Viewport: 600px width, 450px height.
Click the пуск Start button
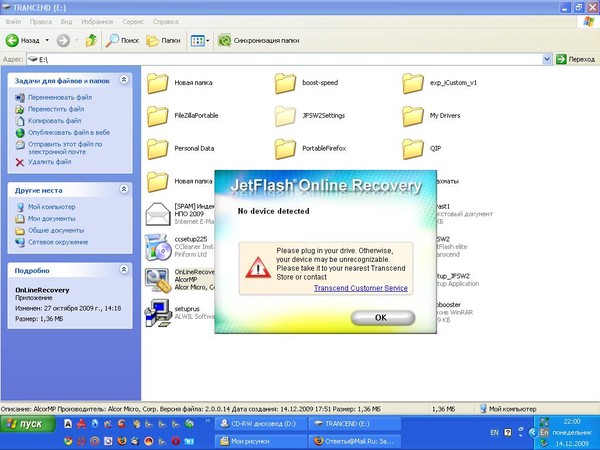click(x=28, y=424)
